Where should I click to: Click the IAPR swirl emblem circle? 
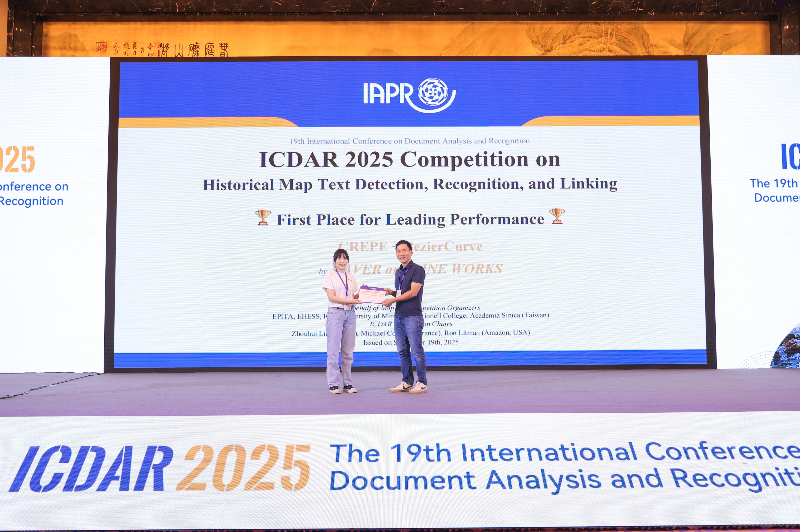(x=433, y=92)
